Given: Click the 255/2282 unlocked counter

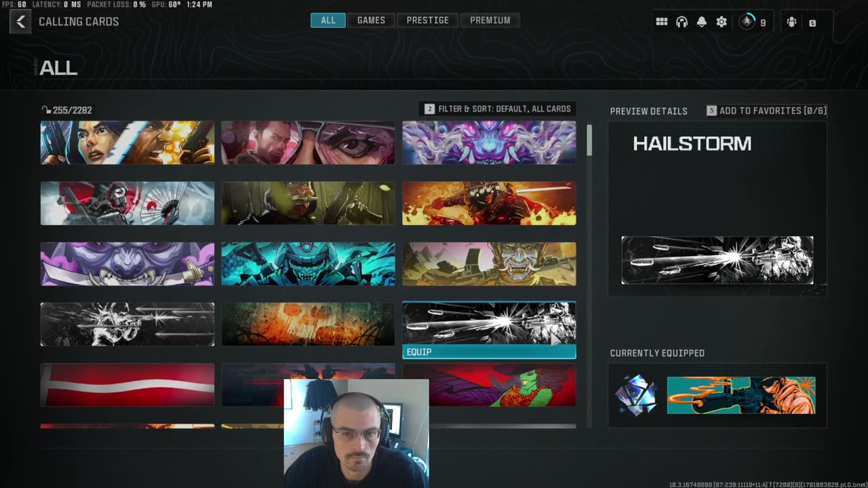Looking at the screenshot, I should [x=72, y=110].
